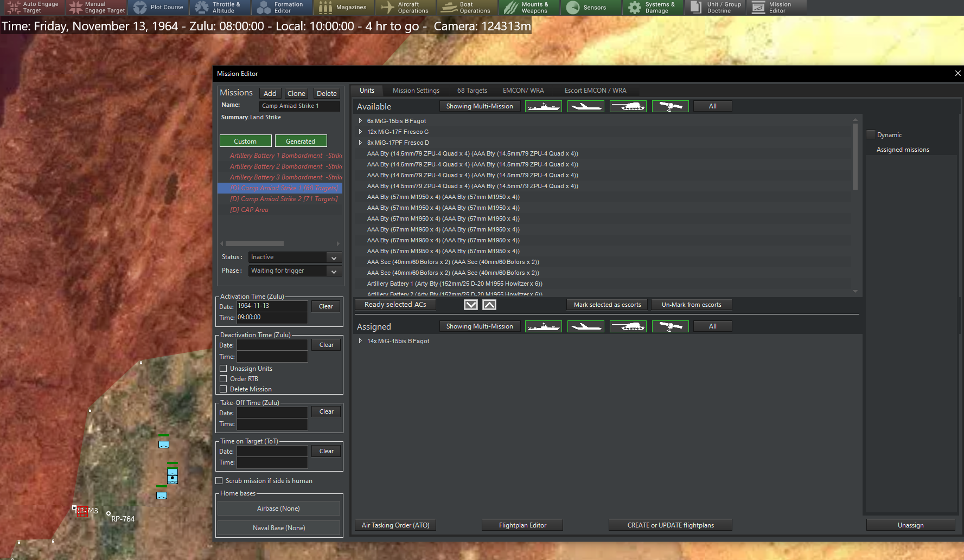Open the Status dropdown
The height and width of the screenshot is (560, 964).
[295, 258]
